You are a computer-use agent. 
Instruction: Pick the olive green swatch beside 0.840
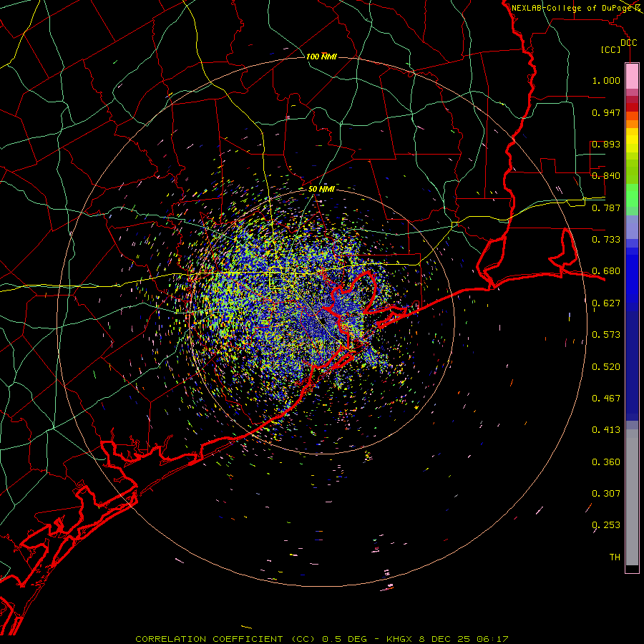(632, 172)
